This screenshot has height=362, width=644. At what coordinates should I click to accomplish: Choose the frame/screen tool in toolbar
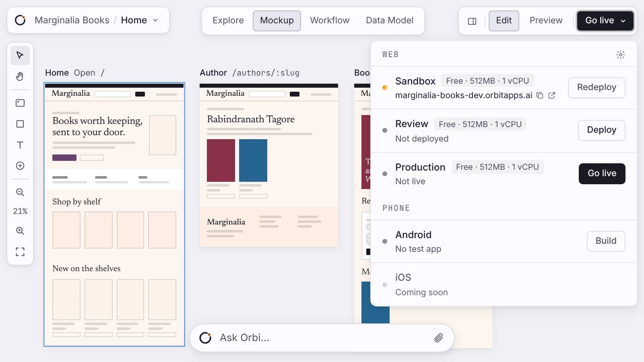[20, 103]
